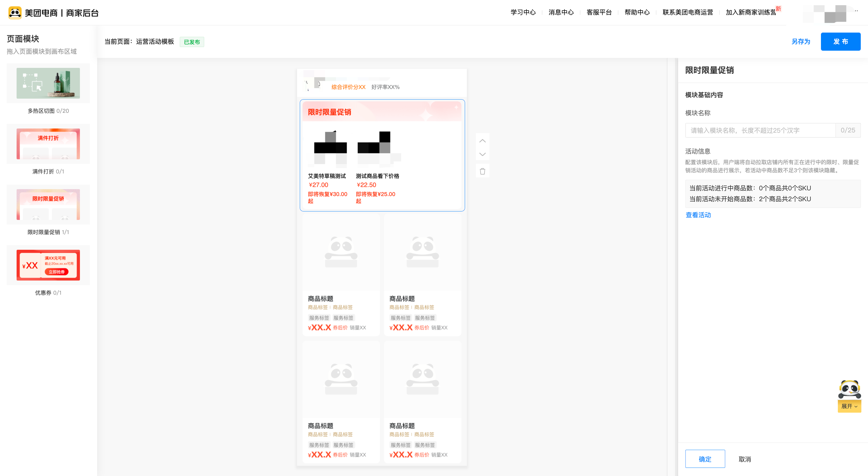868x476 pixels.
Task: Open 学习中心 in top navigation
Action: click(x=523, y=12)
